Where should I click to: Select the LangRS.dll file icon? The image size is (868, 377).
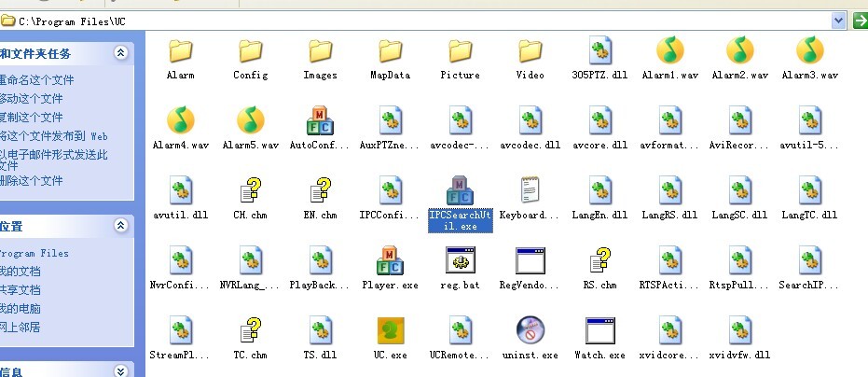[669, 190]
